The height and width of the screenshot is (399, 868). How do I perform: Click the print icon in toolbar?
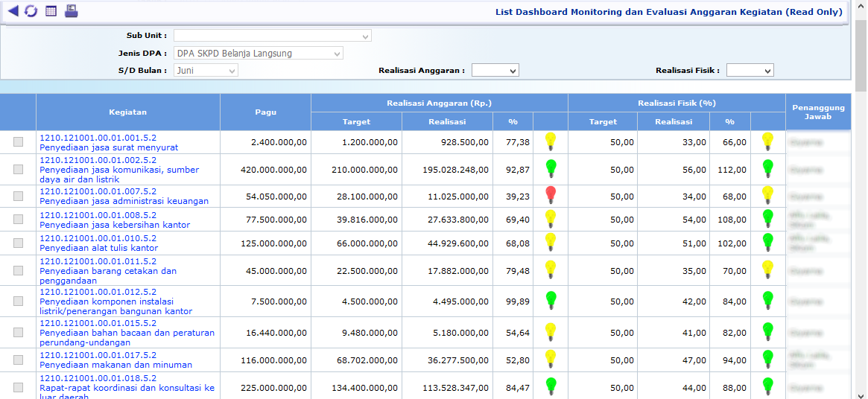click(x=71, y=11)
